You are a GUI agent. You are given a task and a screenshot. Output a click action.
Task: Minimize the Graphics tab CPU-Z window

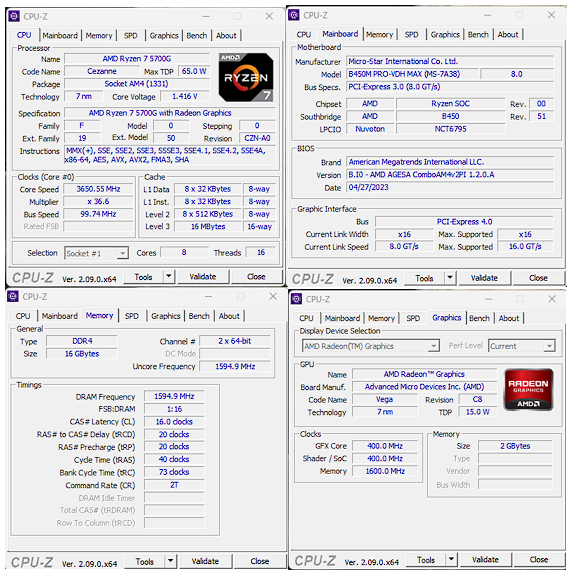489,299
